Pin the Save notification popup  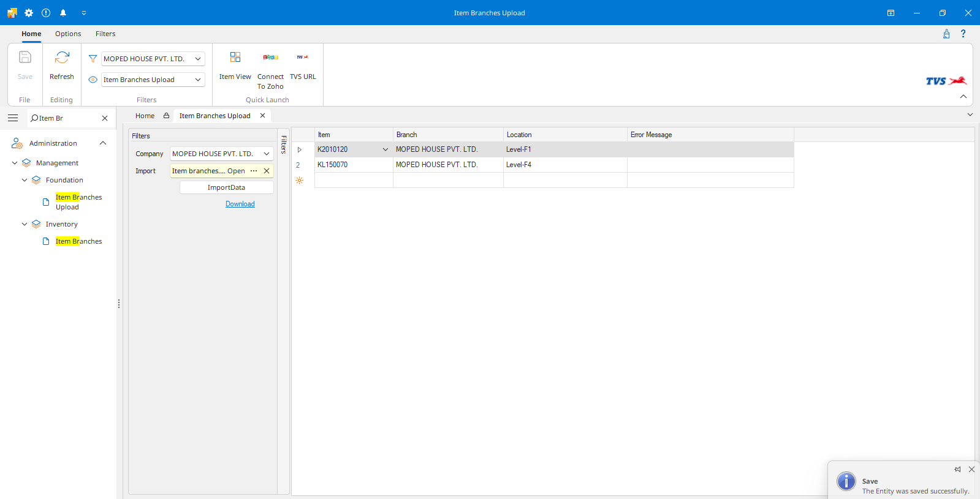(957, 470)
